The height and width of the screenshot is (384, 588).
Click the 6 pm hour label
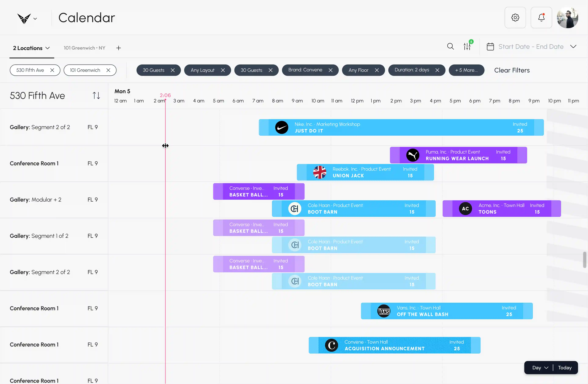click(x=475, y=101)
